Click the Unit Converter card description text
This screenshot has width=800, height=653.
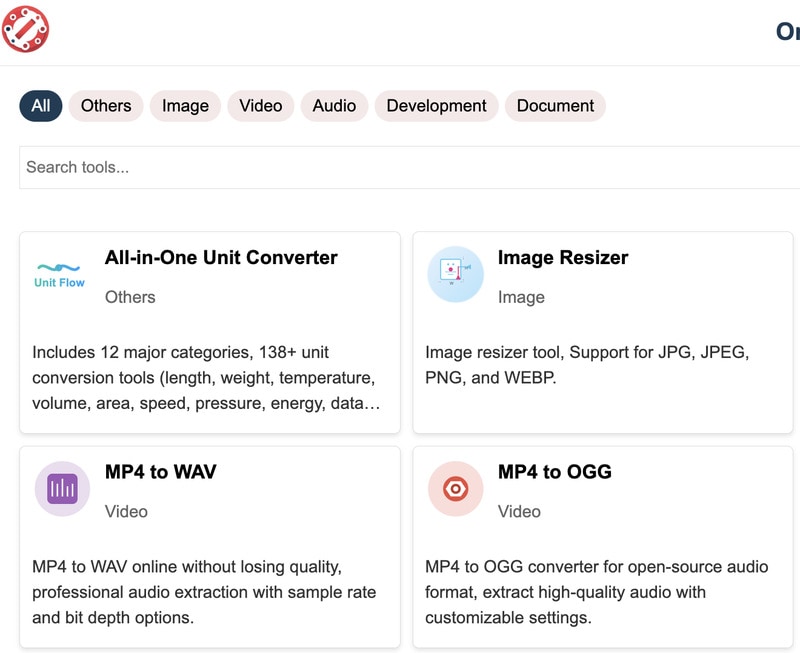click(205, 378)
